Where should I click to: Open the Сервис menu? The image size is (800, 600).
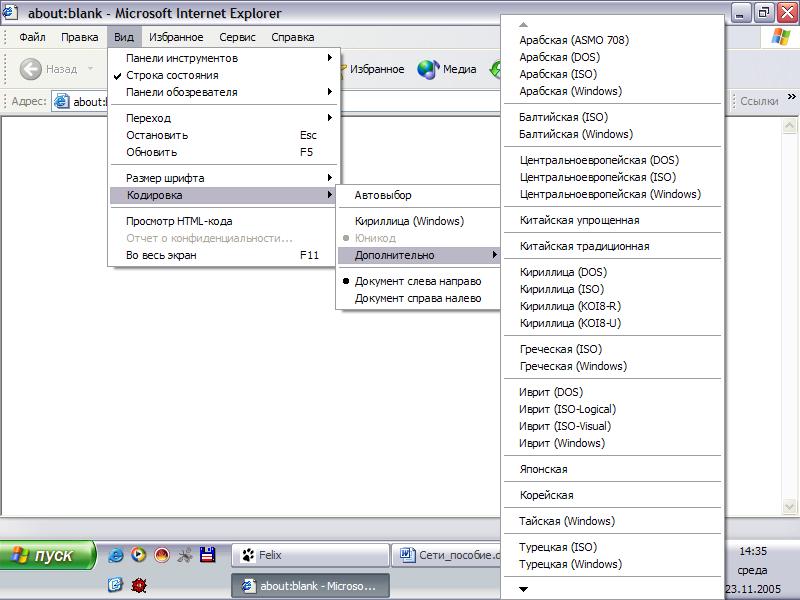coord(237,37)
